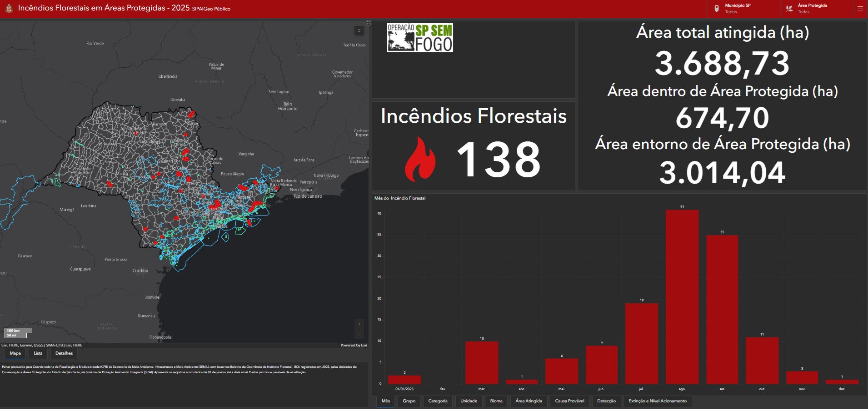Screen dimensions: 868x411
Task: Select the Categoria chart tab
Action: coord(438,401)
